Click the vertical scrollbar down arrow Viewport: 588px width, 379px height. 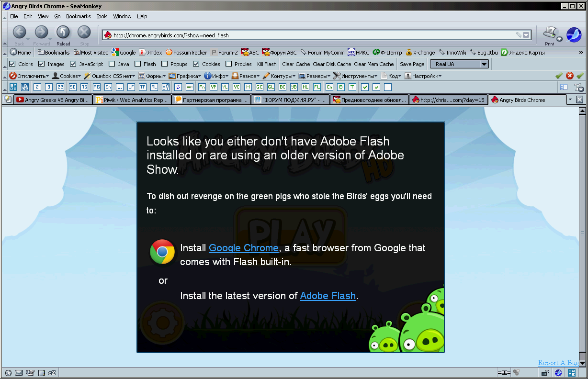(x=583, y=363)
